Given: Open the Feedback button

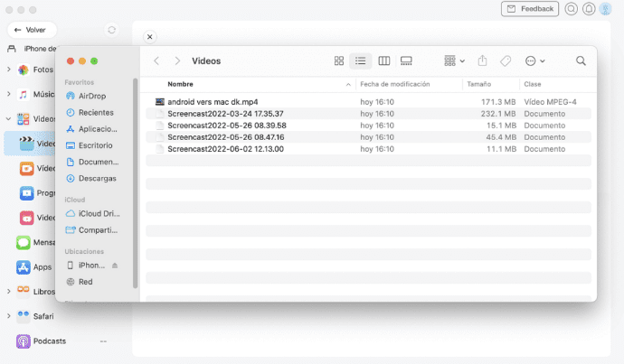Looking at the screenshot, I should [530, 9].
